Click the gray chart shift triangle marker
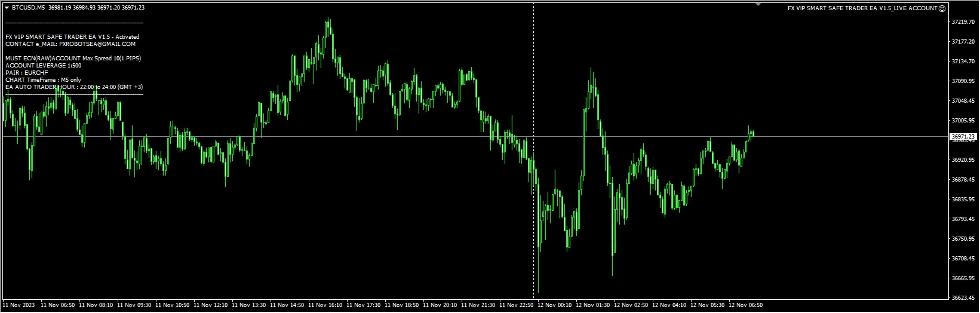The image size is (980, 313). [x=758, y=4]
